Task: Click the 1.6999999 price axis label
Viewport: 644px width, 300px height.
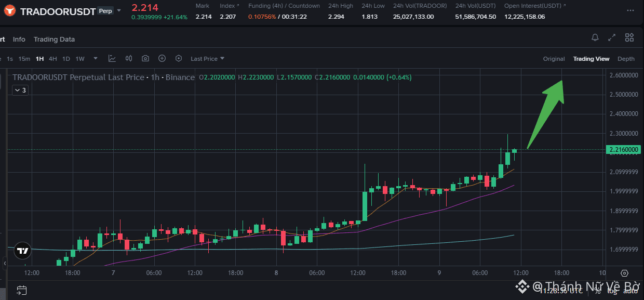Action: (623, 250)
